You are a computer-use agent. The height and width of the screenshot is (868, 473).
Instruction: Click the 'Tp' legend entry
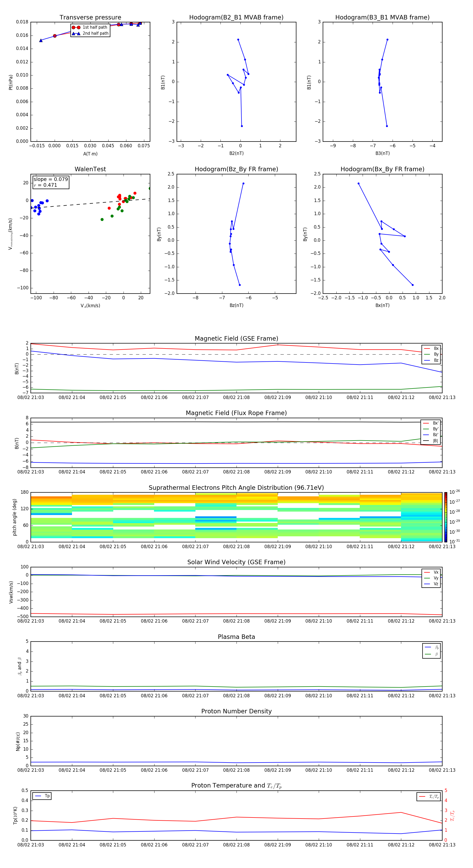tap(42, 796)
